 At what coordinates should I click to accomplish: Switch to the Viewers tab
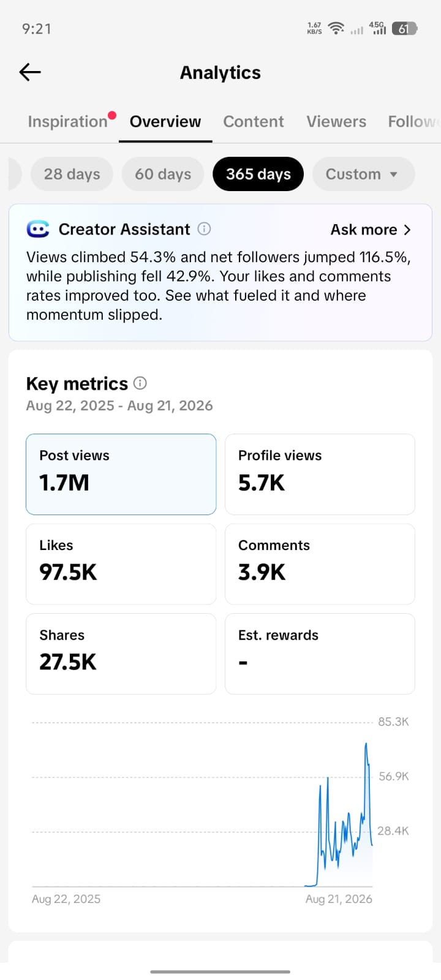(x=336, y=121)
